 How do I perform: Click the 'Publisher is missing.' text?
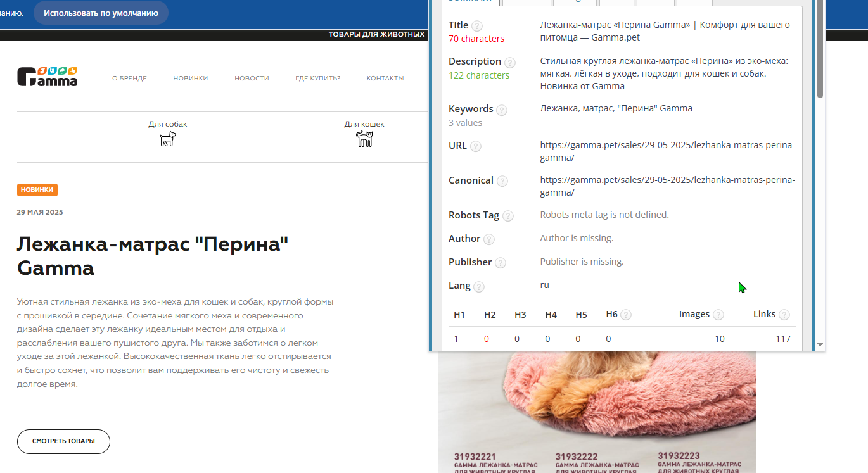[x=582, y=262]
